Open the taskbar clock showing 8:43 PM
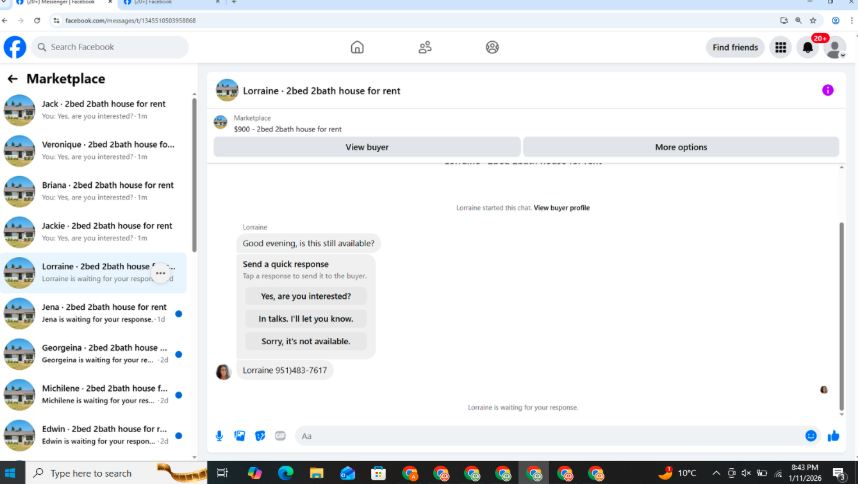Viewport: 858px width, 484px height. (805, 473)
